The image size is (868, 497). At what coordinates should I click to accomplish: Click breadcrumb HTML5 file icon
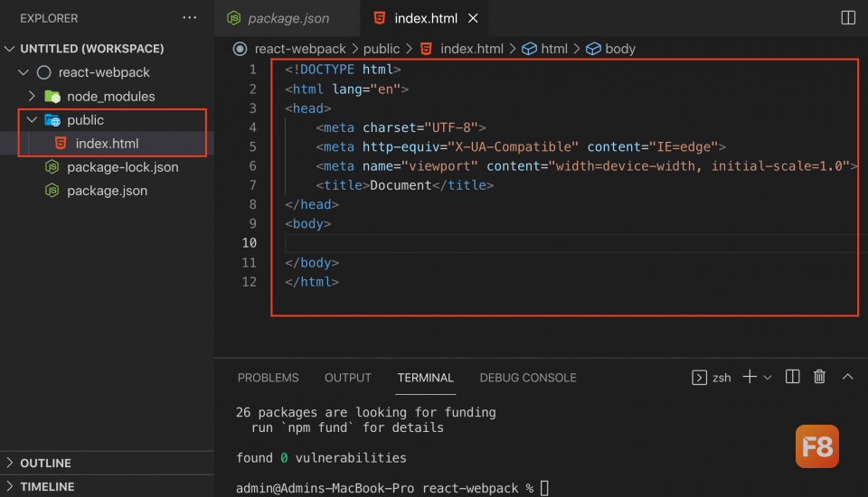[x=426, y=49]
